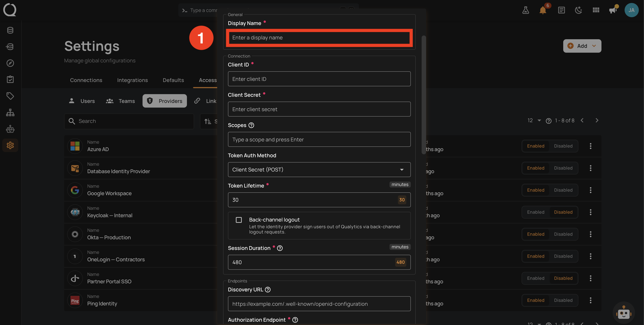Show help for Authorization Endpoint
644x325 pixels.
[x=295, y=320]
